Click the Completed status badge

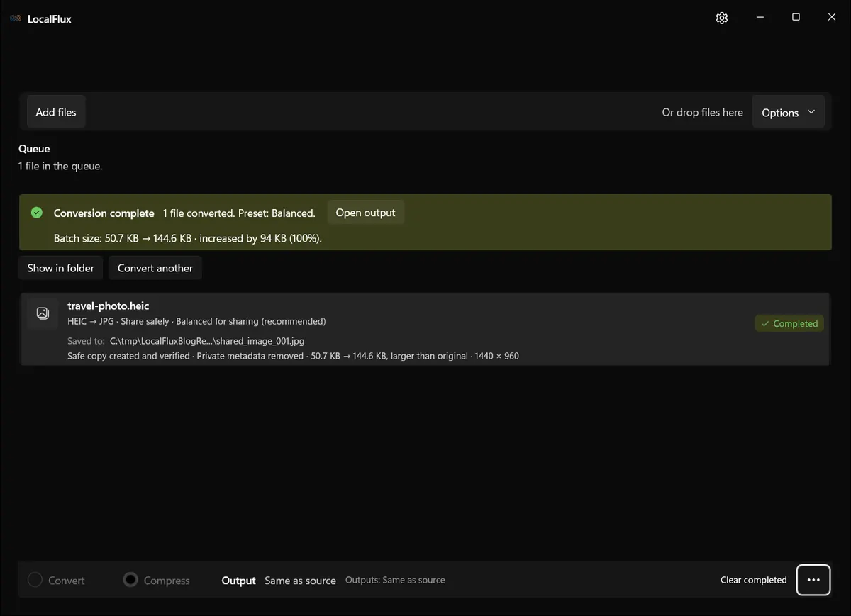789,323
